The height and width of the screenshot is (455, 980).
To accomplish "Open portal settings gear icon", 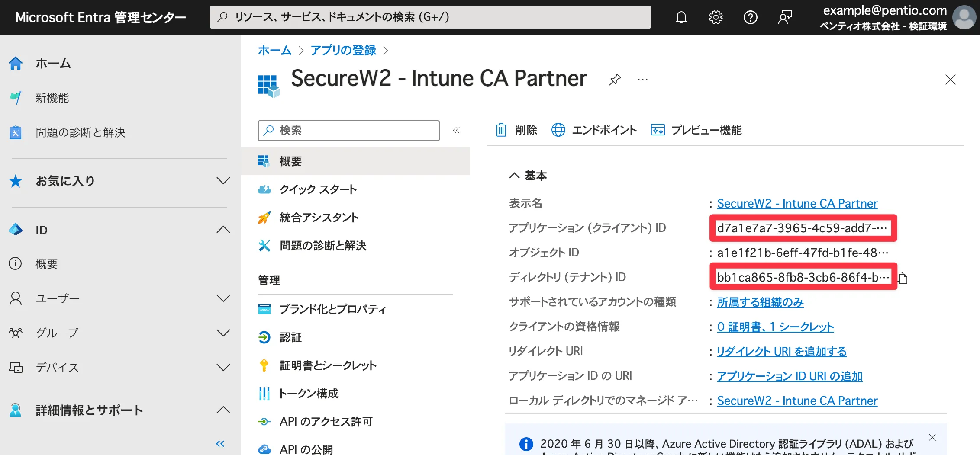I will point(716,17).
